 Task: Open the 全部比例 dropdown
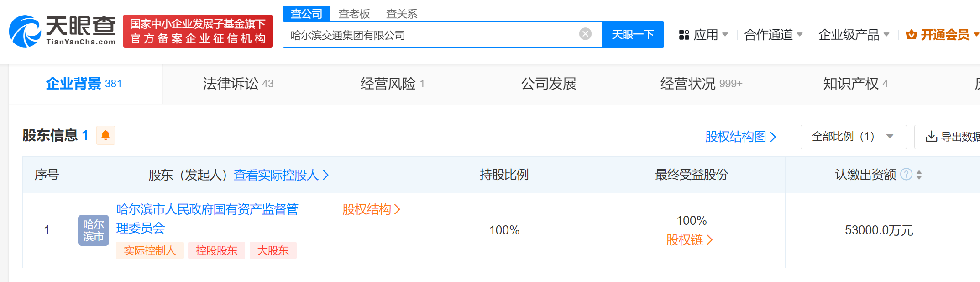(x=853, y=137)
